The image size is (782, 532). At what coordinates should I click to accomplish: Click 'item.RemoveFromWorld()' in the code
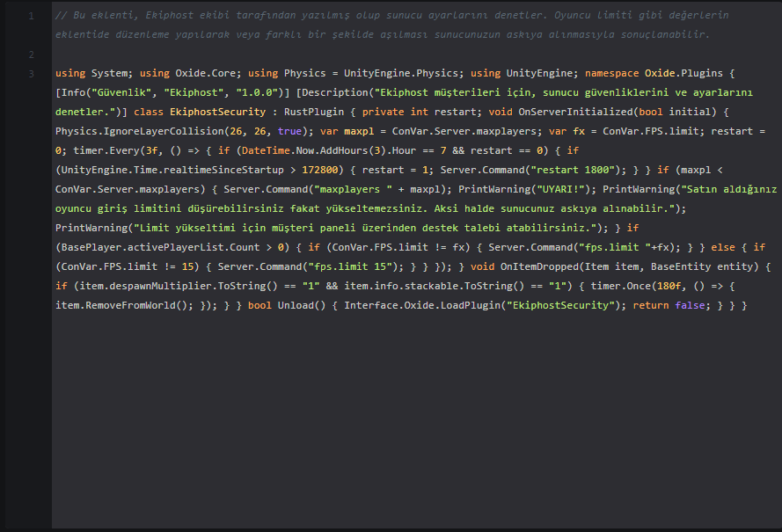(x=121, y=305)
